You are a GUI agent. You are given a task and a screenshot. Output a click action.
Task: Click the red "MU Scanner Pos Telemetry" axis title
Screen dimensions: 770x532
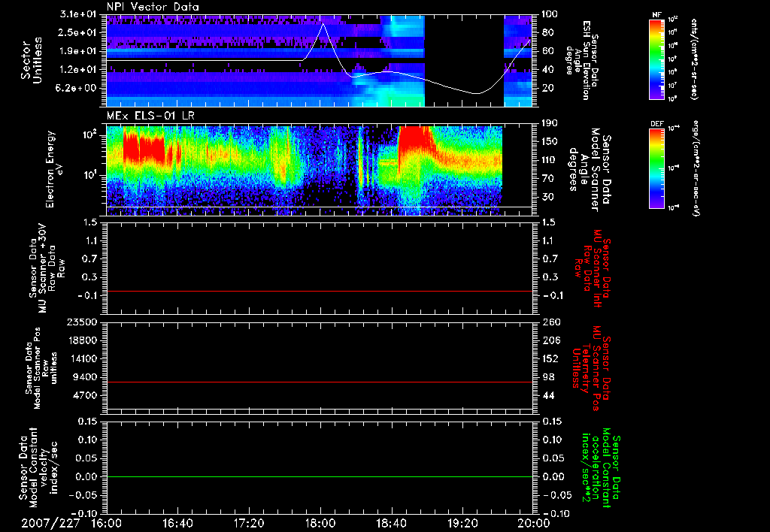coord(591,368)
